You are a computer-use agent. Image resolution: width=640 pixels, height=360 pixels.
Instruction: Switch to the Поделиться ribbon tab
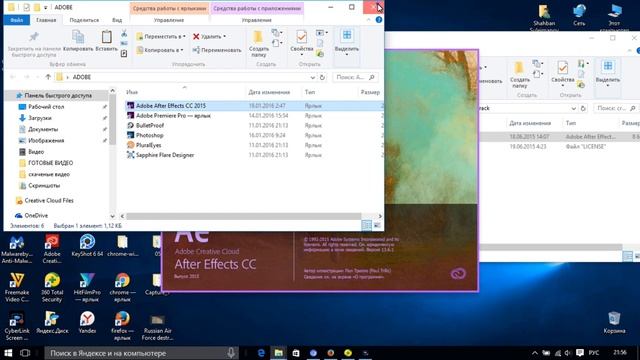tap(84, 20)
